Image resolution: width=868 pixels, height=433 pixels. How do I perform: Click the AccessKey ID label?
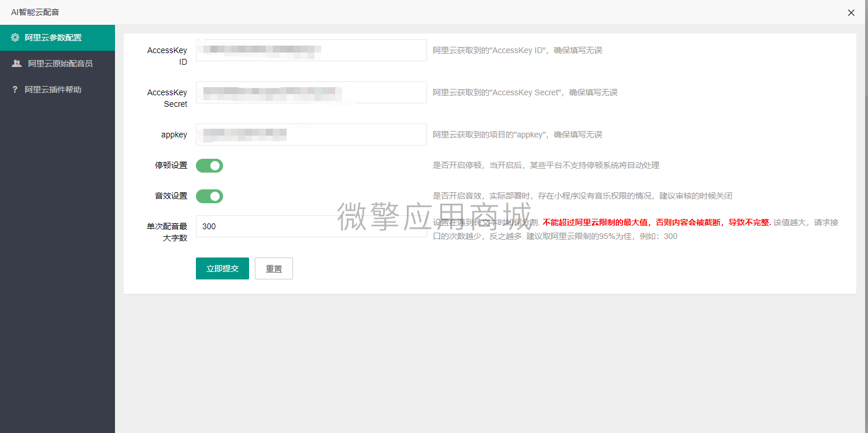(x=167, y=56)
